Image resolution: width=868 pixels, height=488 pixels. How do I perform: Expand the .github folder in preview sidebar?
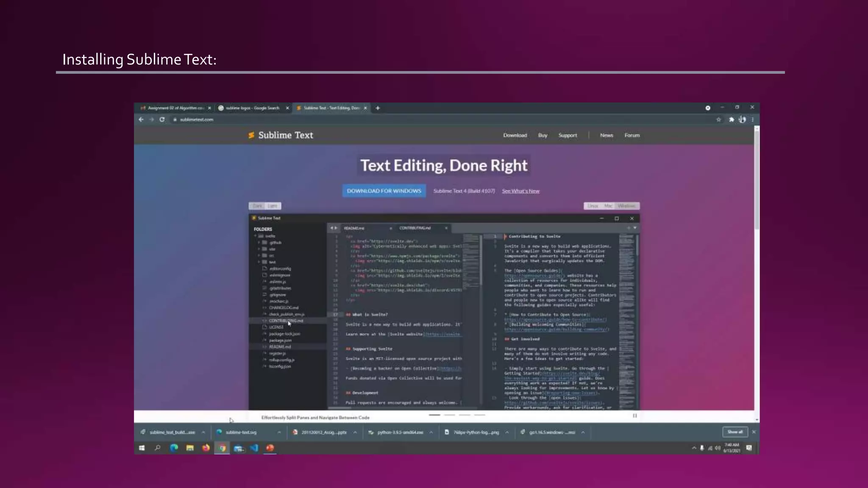point(259,243)
